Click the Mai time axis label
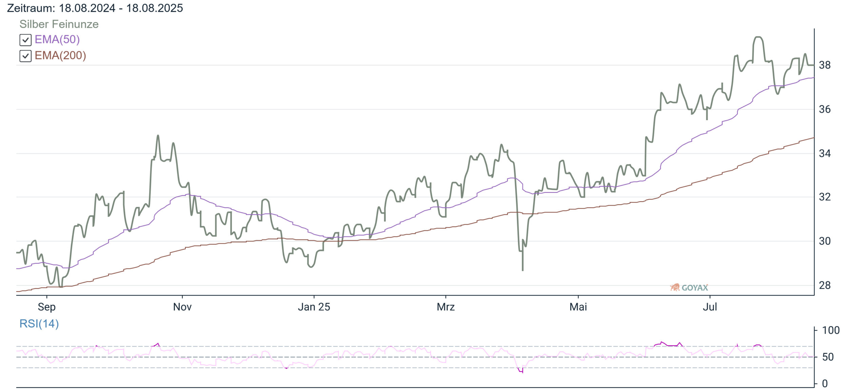Viewport: 868px width, 391px height. pos(578,307)
